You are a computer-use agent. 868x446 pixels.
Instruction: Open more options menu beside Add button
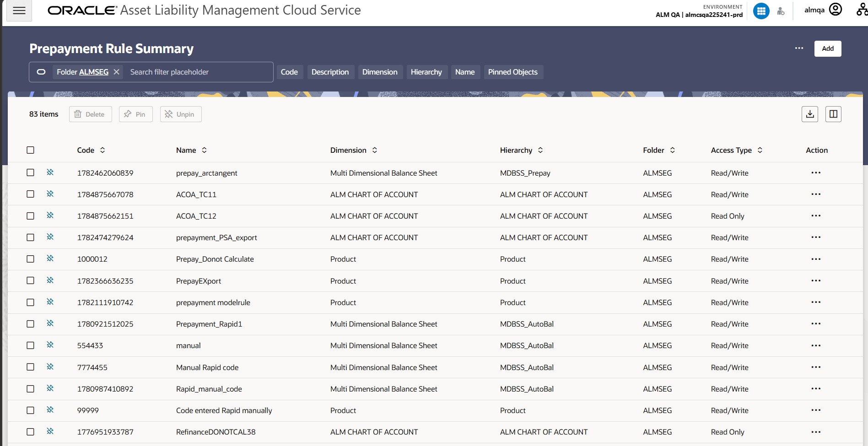click(799, 48)
